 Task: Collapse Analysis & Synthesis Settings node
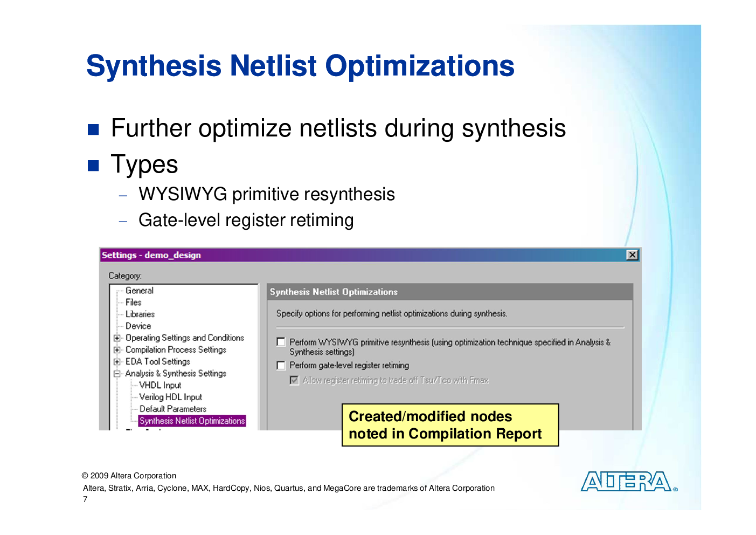pyautogui.click(x=117, y=374)
